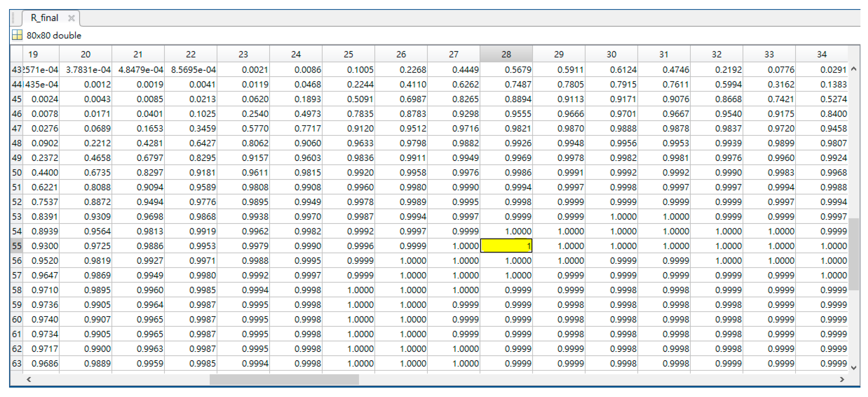Select row header 43
Viewport: 868px width, 397px height.
point(17,70)
